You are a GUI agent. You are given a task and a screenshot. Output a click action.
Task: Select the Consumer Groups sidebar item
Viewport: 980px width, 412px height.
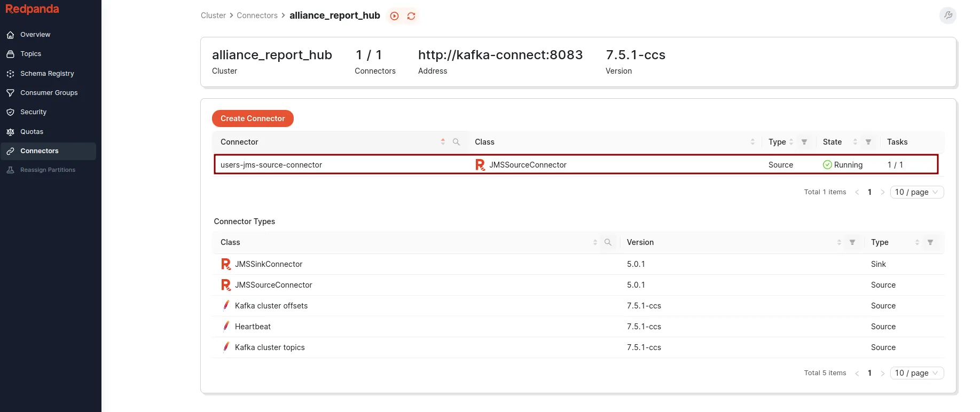coord(49,93)
